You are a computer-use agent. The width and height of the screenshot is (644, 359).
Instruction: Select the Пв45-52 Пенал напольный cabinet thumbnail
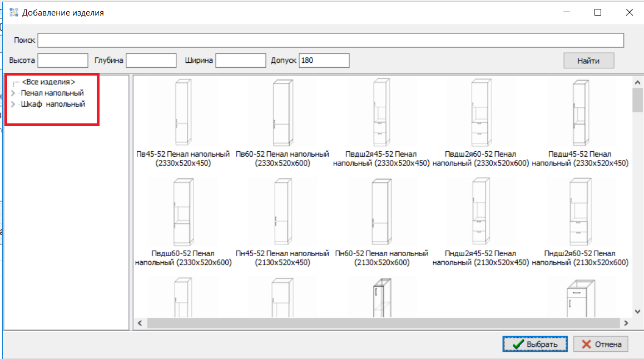[182, 112]
